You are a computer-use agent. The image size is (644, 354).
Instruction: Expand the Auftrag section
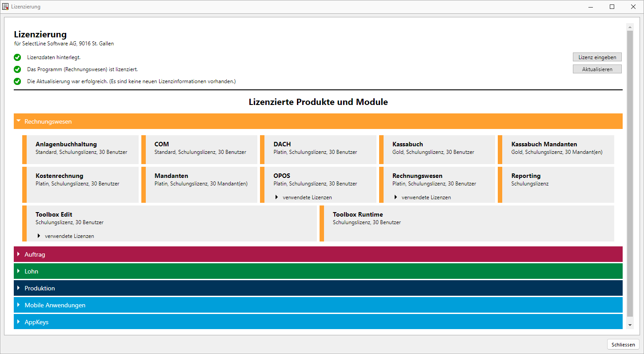tap(318, 254)
